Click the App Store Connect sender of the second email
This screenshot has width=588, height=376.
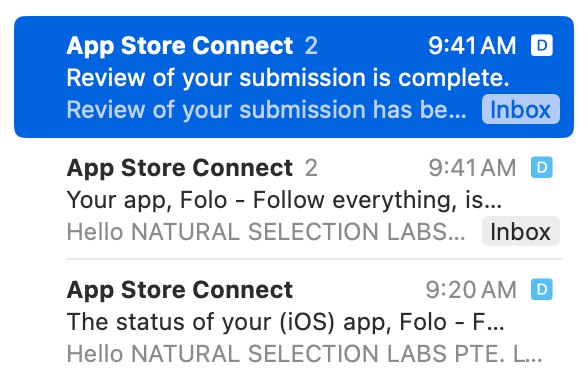click(180, 168)
